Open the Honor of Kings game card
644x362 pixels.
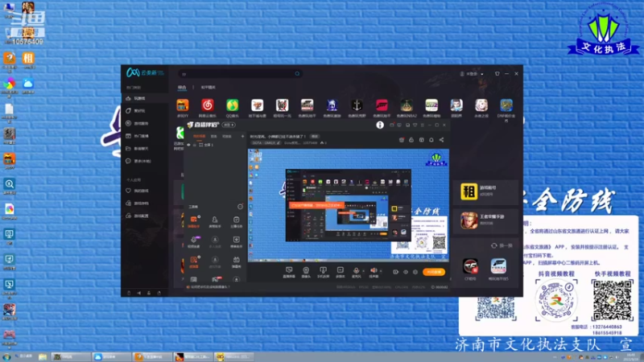[x=485, y=220]
